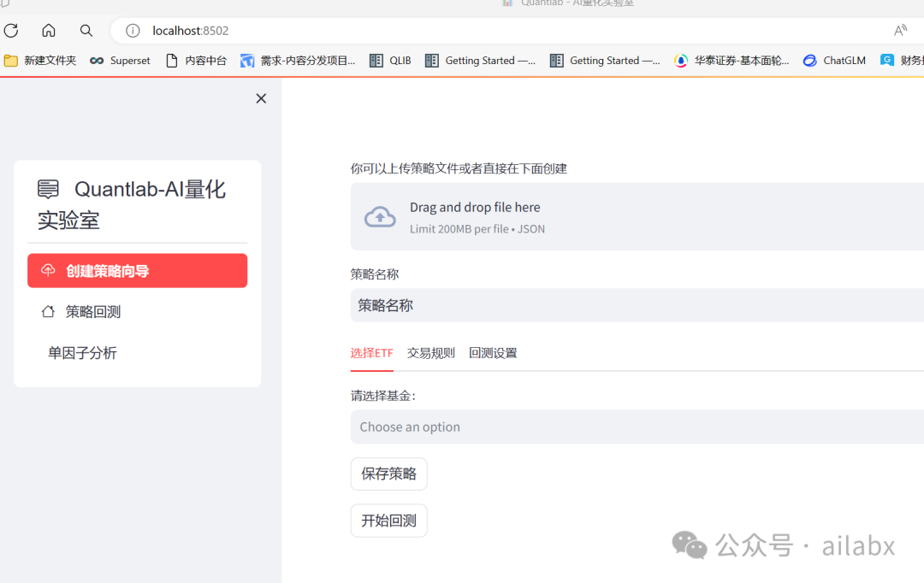The height and width of the screenshot is (583, 924).
Task: Open the 回测设置 tab
Action: pos(493,352)
